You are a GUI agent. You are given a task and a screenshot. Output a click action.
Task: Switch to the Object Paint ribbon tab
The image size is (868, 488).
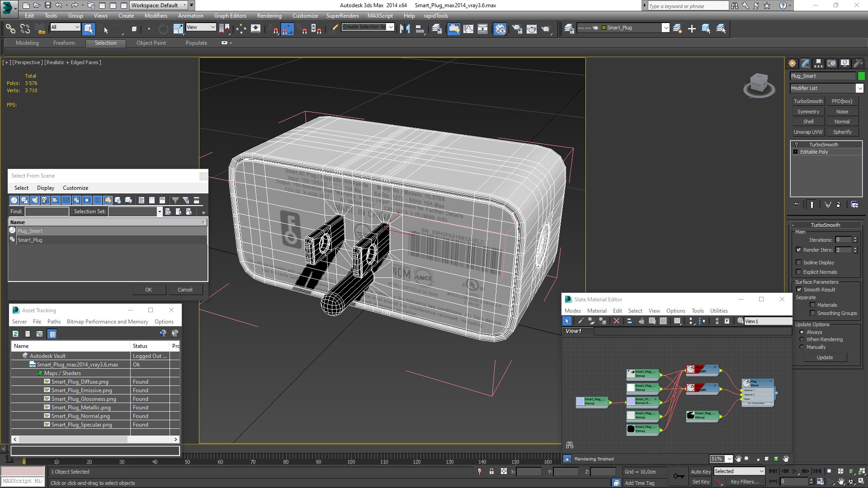tap(151, 43)
